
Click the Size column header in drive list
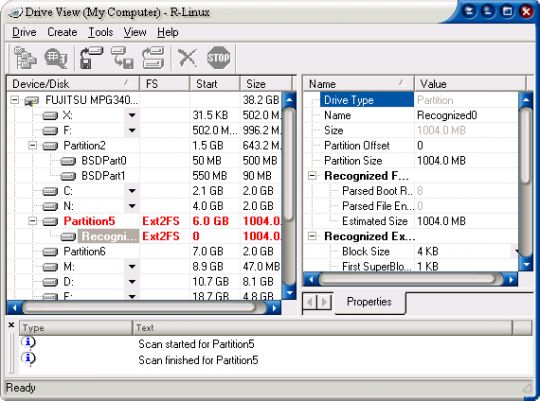pyautogui.click(x=266, y=84)
